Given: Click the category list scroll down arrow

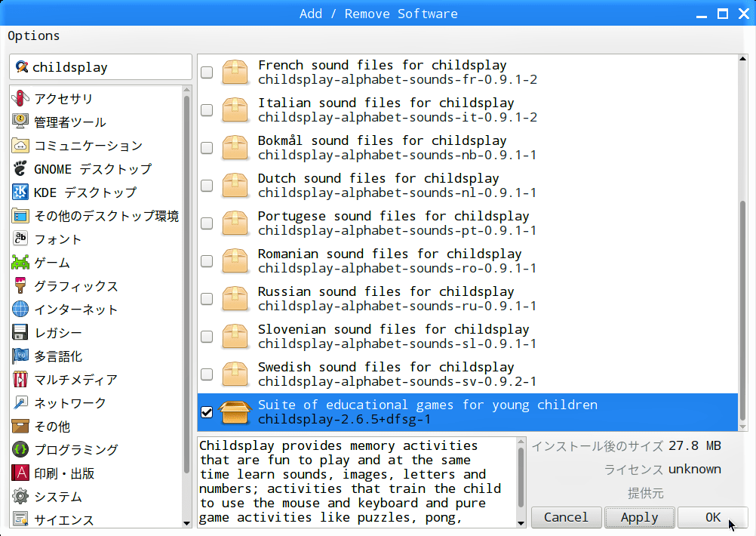Looking at the screenshot, I should pyautogui.click(x=187, y=523).
